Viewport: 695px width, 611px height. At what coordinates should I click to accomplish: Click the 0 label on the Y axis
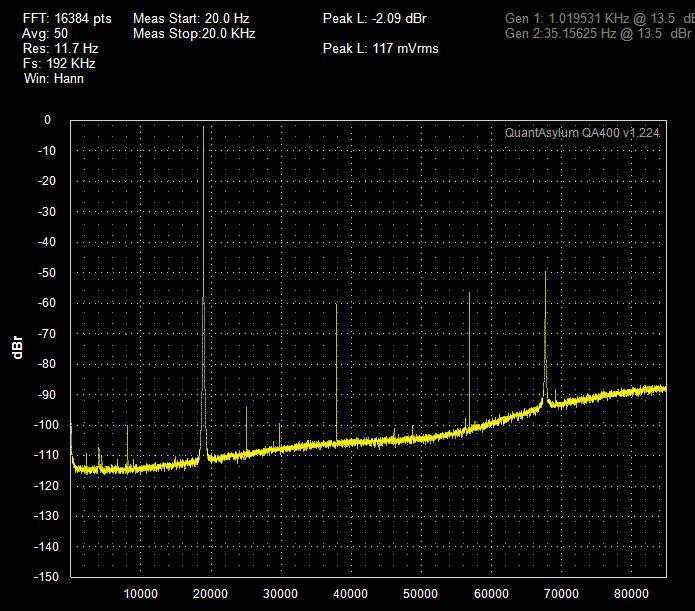47,120
